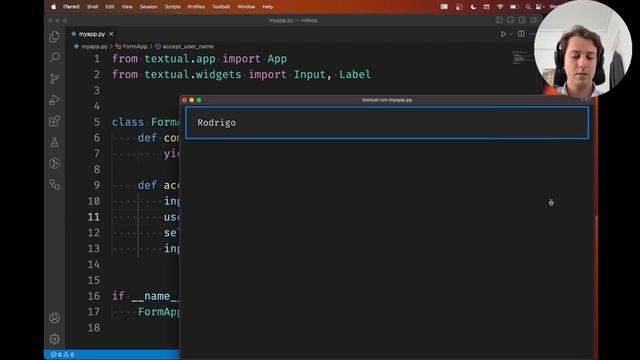The image size is (640, 360).
Task: Open the run button dropdown arrow
Action: coord(511,34)
